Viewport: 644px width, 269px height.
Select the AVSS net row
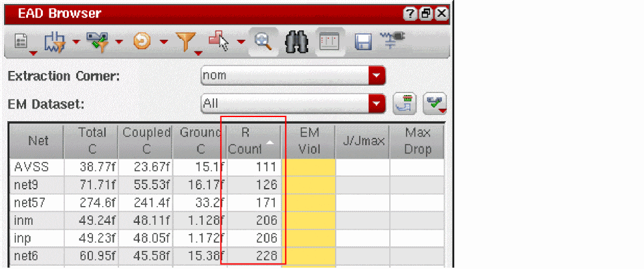click(x=227, y=167)
